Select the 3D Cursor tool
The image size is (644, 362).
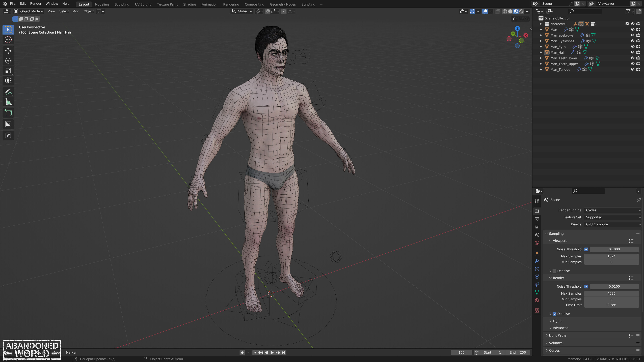coord(8,40)
